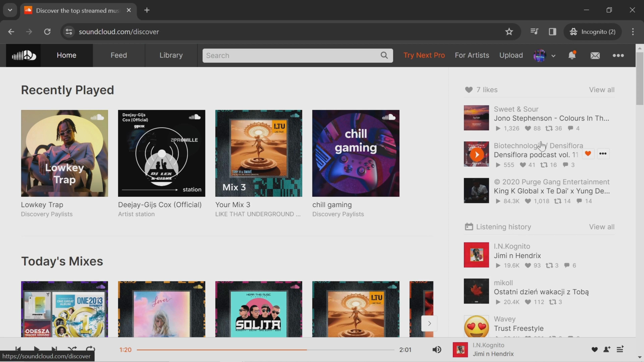
Task: Open the Home tab in navigation
Action: coord(66,55)
